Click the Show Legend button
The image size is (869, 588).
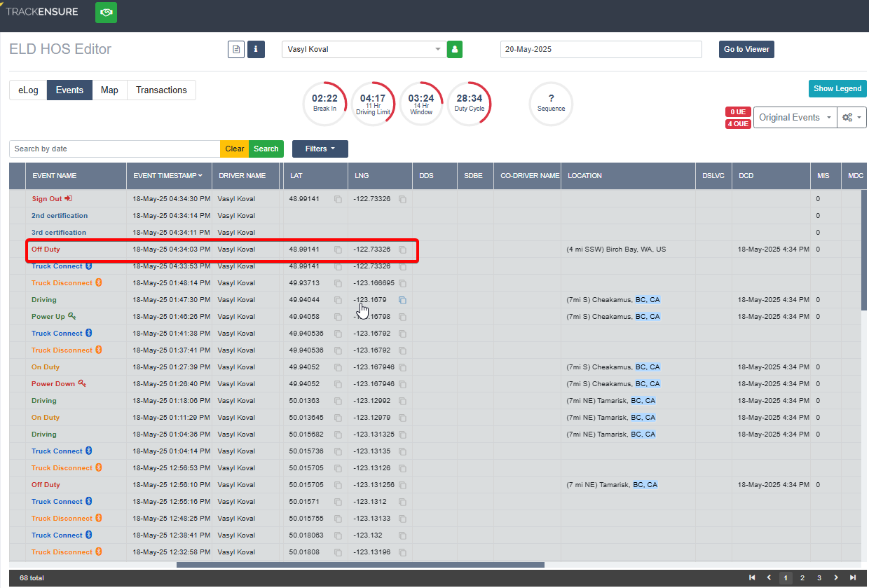[837, 88]
